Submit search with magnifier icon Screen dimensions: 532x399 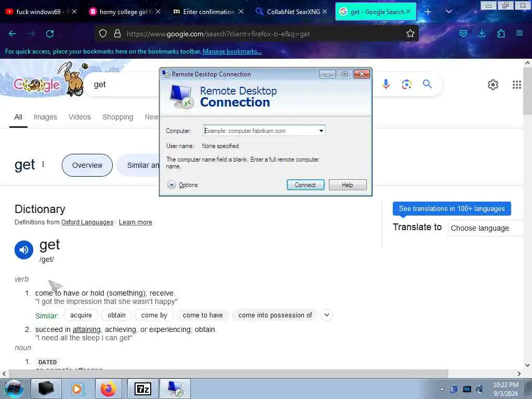[x=427, y=84]
